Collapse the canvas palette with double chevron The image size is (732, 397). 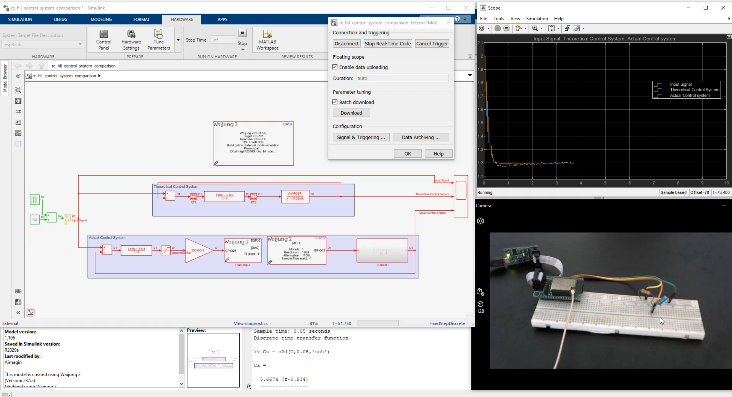[x=18, y=312]
